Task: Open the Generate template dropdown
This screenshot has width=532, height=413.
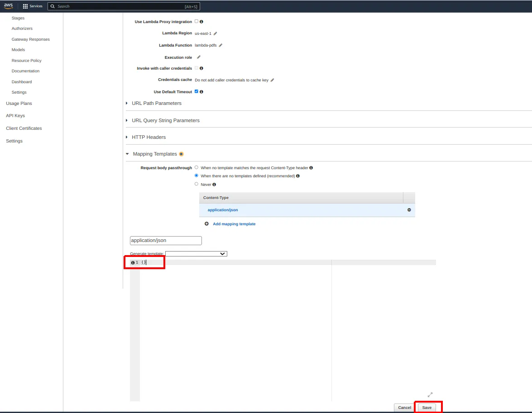Action: [x=196, y=254]
